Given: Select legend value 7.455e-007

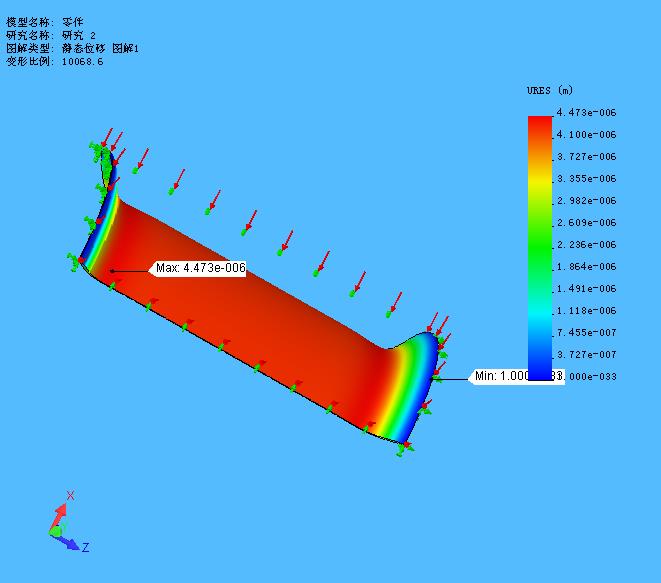Looking at the screenshot, I should point(586,333).
